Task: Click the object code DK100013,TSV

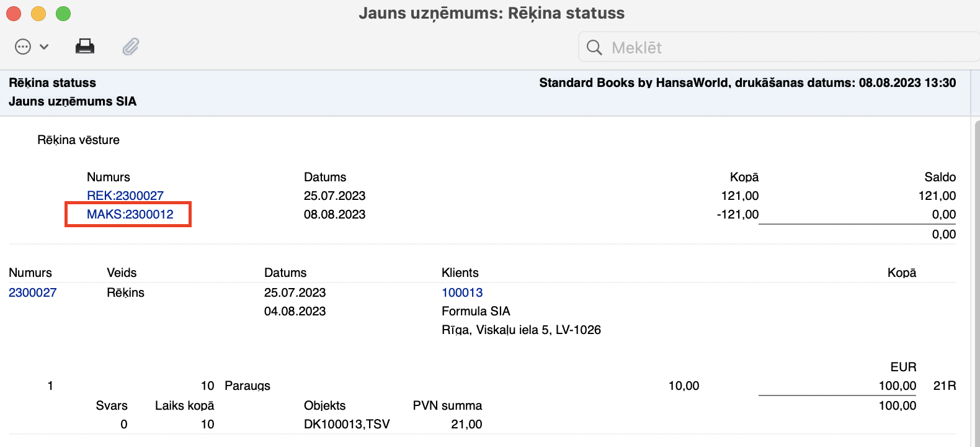Action: 347,424
